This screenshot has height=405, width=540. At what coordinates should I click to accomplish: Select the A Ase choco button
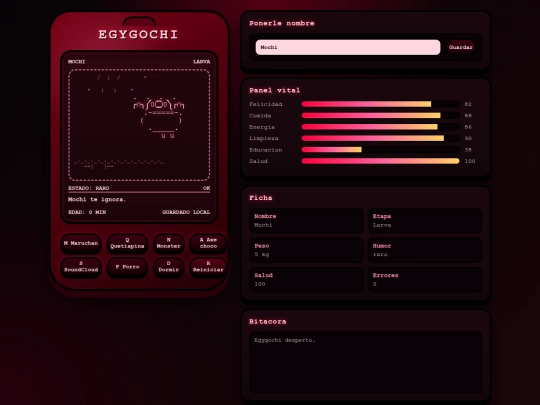(x=208, y=243)
